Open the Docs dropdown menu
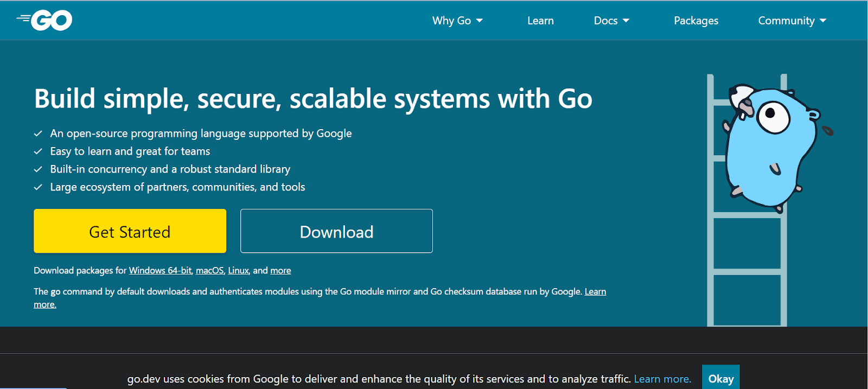868x389 pixels. pos(611,21)
